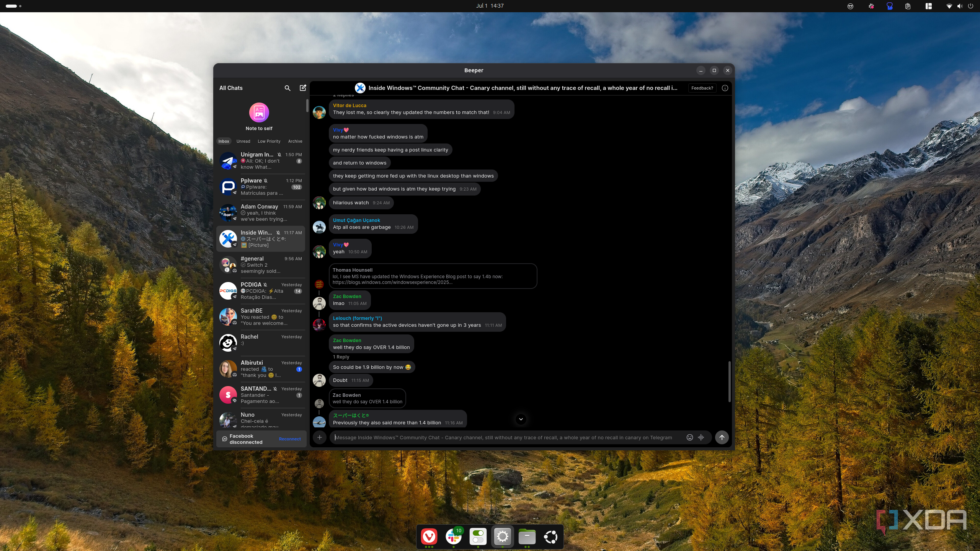The width and height of the screenshot is (980, 551).
Task: Open Settings gear in the dock
Action: 503,536
